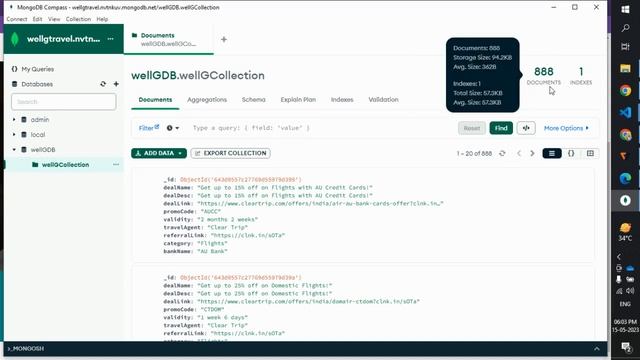Open the Edit menu
The height and width of the screenshot is (360, 640).
pos(38,19)
